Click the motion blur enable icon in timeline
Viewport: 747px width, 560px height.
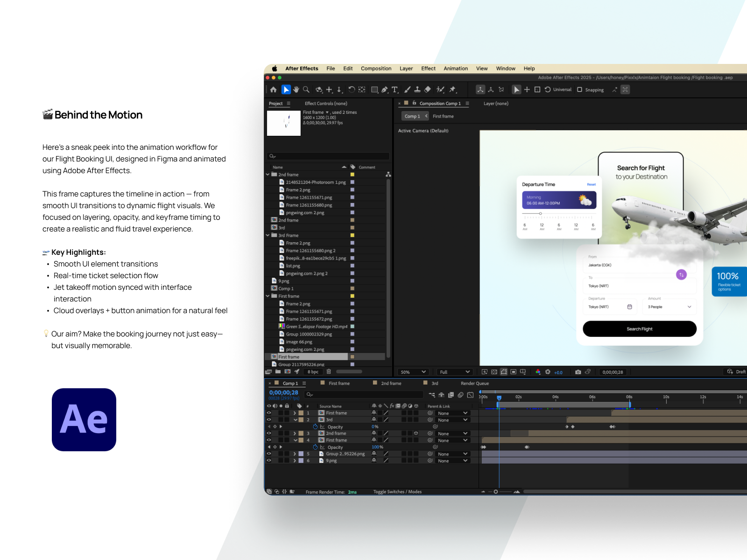click(460, 395)
